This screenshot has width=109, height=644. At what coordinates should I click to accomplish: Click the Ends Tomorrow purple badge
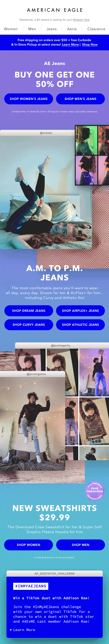[95, 491]
